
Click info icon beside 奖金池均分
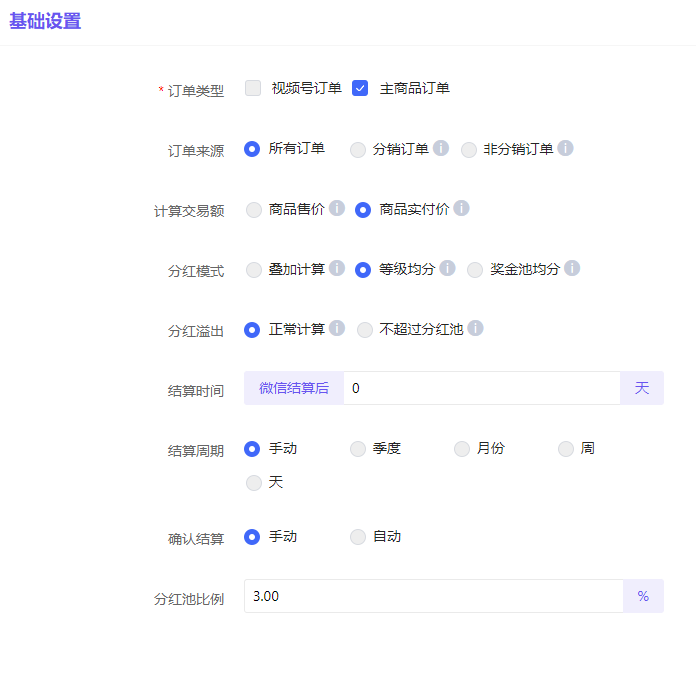pyautogui.click(x=572, y=268)
